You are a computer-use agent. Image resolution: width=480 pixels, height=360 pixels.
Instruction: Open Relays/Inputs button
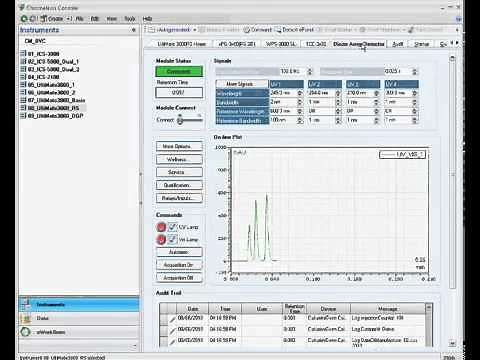tap(179, 198)
